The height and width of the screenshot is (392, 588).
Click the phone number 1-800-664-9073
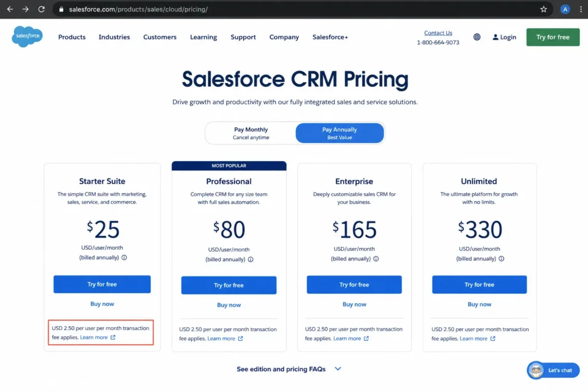[x=438, y=42]
